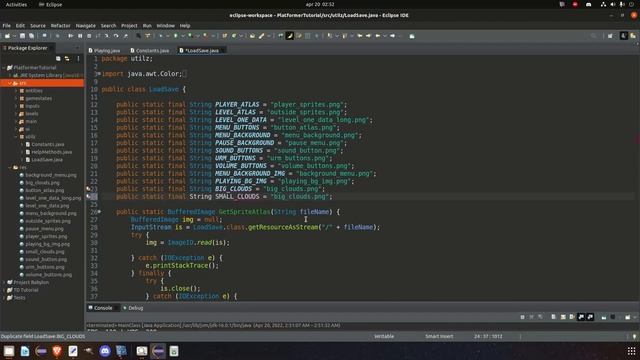Collapse the GetSpriteAtlas method at line 26
The height and width of the screenshot is (360, 640).
click(99, 211)
